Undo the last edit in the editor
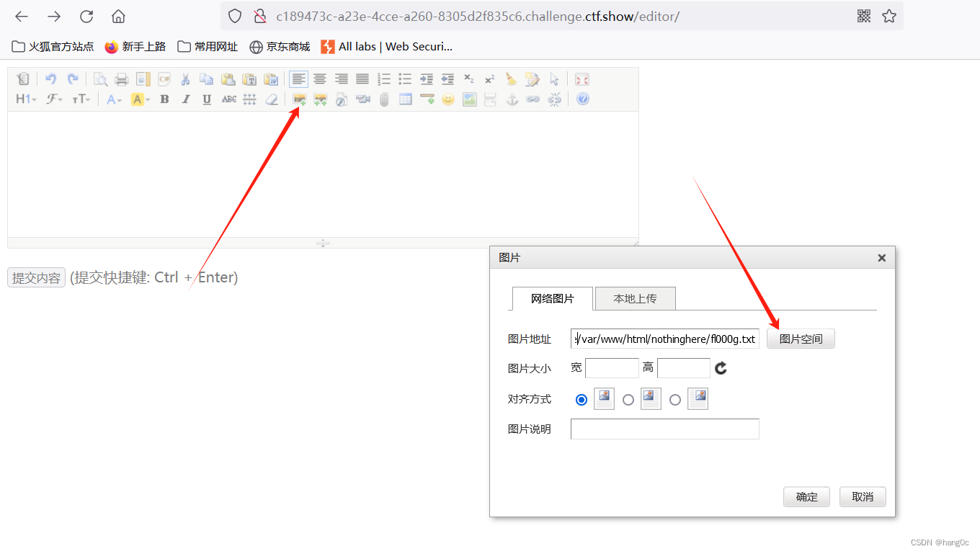The width and height of the screenshot is (980, 554). [x=50, y=79]
